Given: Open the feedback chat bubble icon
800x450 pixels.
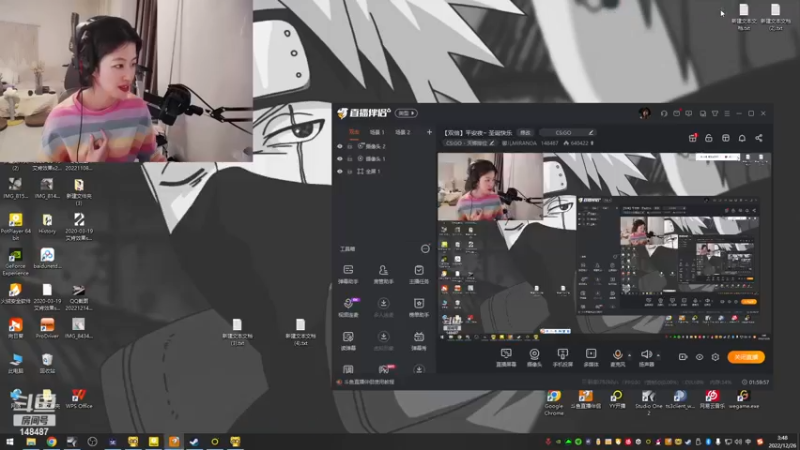Looking at the screenshot, I should 689,113.
